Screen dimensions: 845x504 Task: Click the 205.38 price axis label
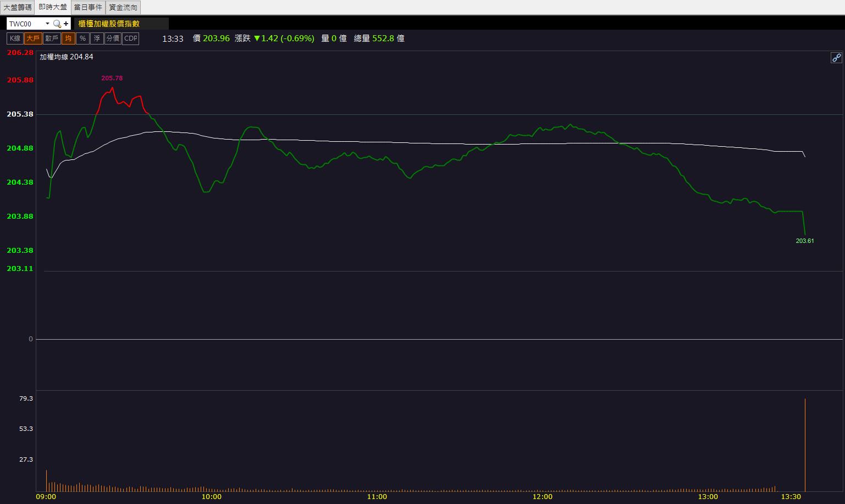(x=20, y=114)
